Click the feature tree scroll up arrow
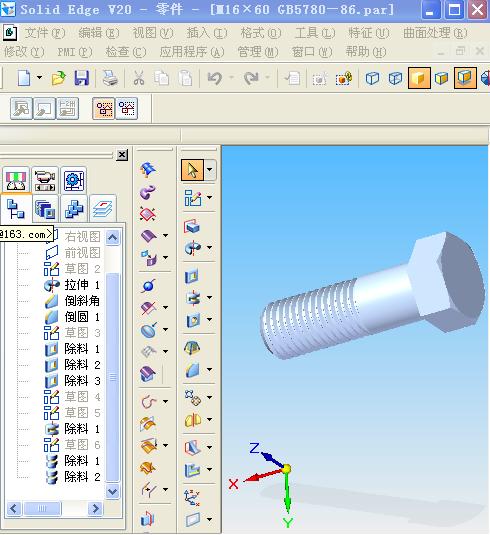The width and height of the screenshot is (490, 535). pyautogui.click(x=113, y=237)
